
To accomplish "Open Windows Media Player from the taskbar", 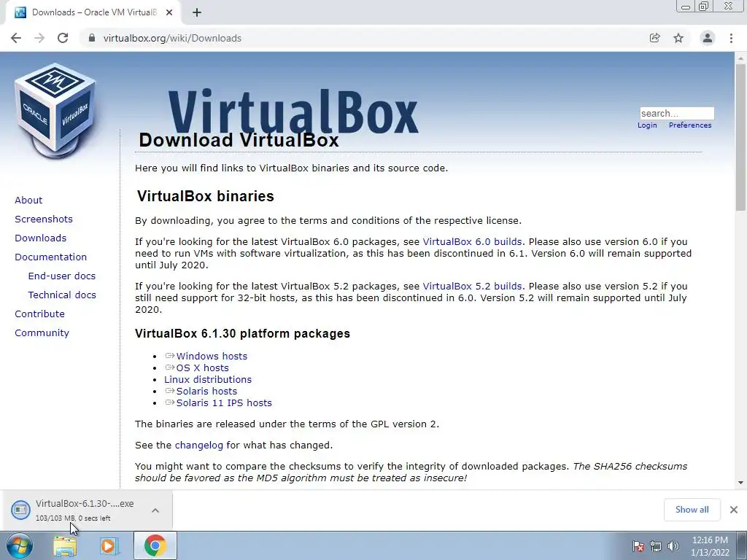I will point(109,545).
